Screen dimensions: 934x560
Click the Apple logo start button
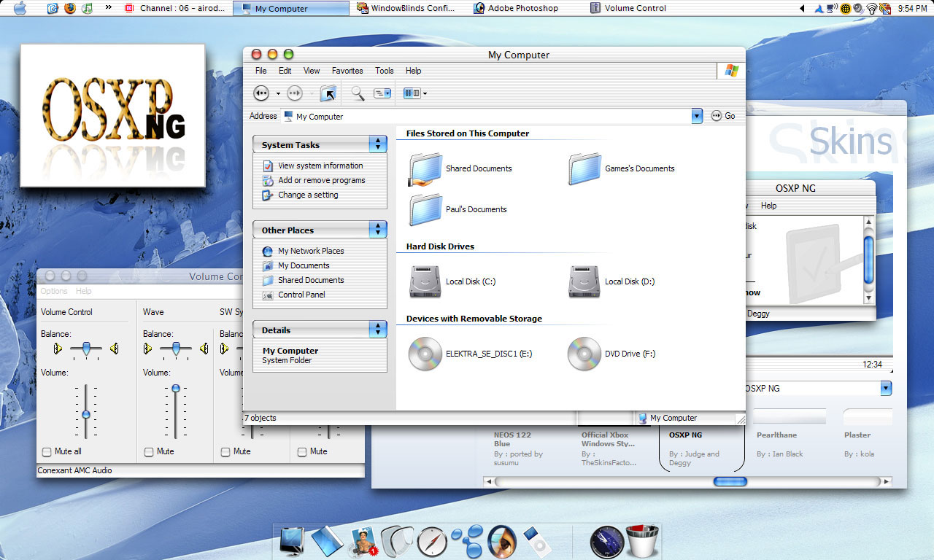pos(20,8)
